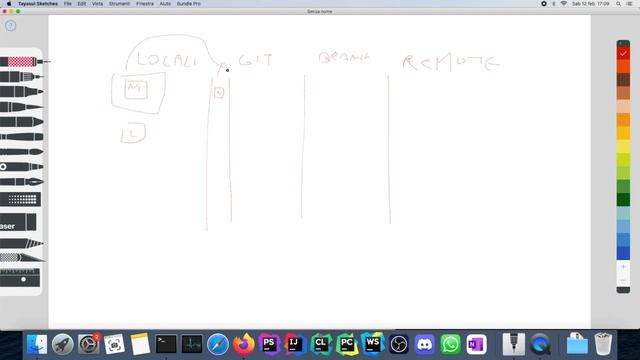Image resolution: width=640 pixels, height=360 pixels.
Task: Open IntelliJ IDEA from the Dock
Action: tap(295, 344)
